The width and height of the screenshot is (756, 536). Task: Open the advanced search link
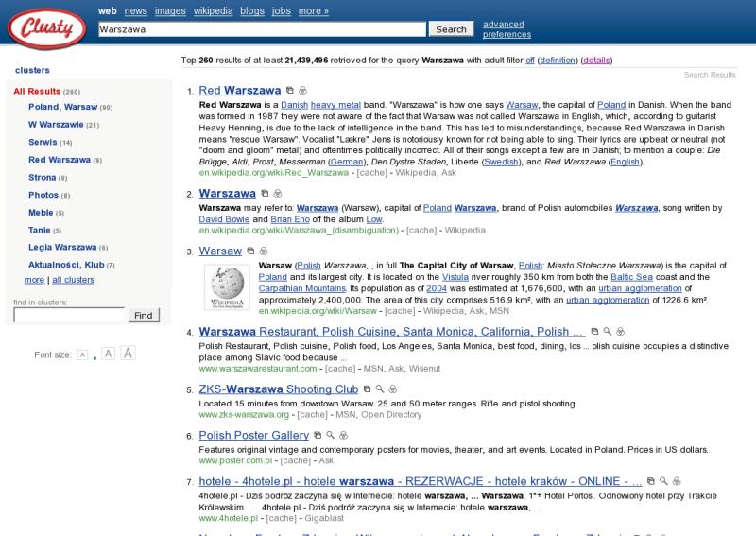504,25
